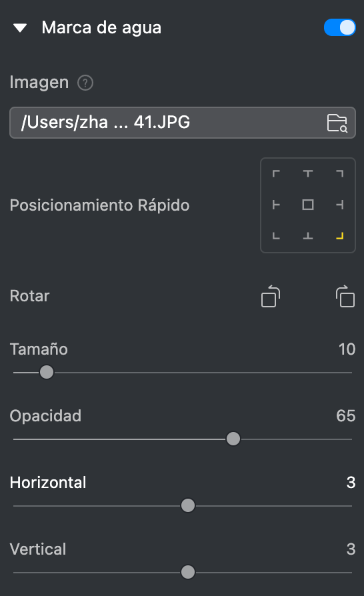
Task: Click the Vertical offset slider handle
Action: click(x=188, y=572)
